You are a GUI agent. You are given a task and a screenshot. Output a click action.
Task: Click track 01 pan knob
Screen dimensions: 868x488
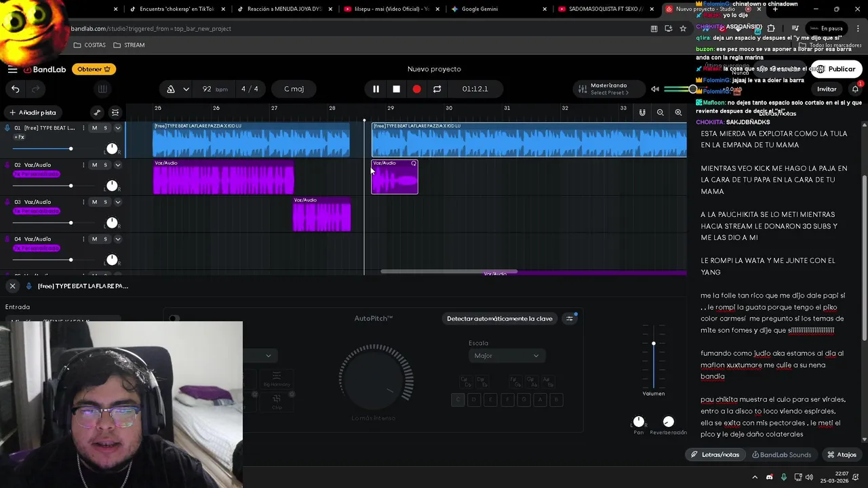coord(112,148)
